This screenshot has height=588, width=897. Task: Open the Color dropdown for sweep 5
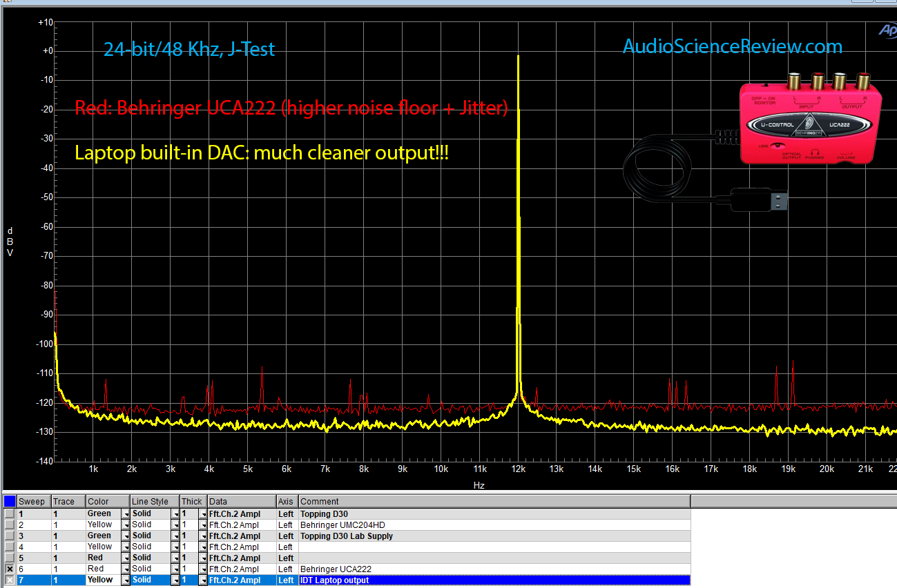pos(126,558)
